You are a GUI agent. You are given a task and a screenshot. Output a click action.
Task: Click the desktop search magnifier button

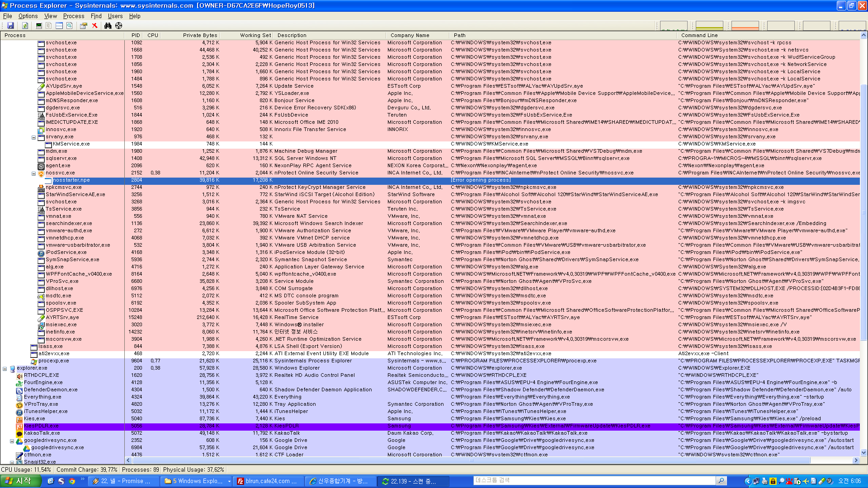point(722,480)
